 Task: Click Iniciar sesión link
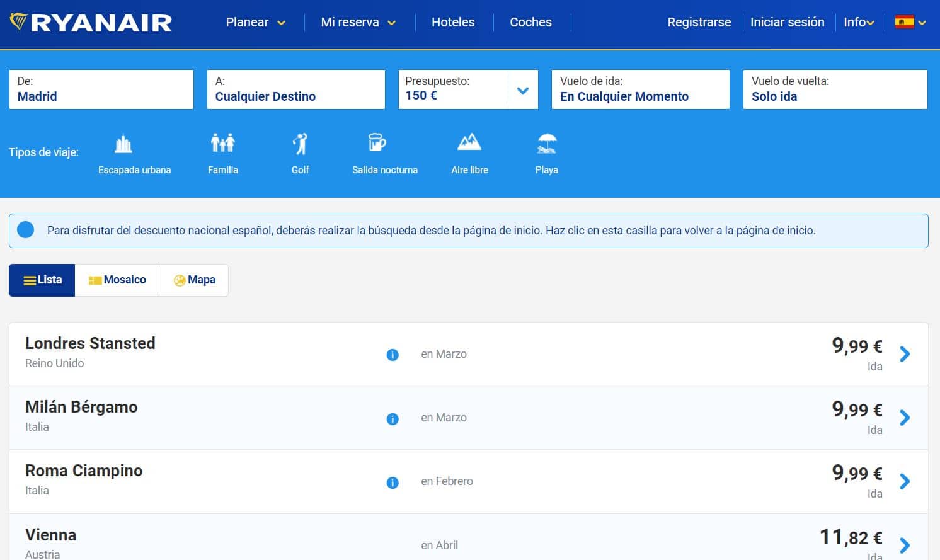click(x=788, y=23)
